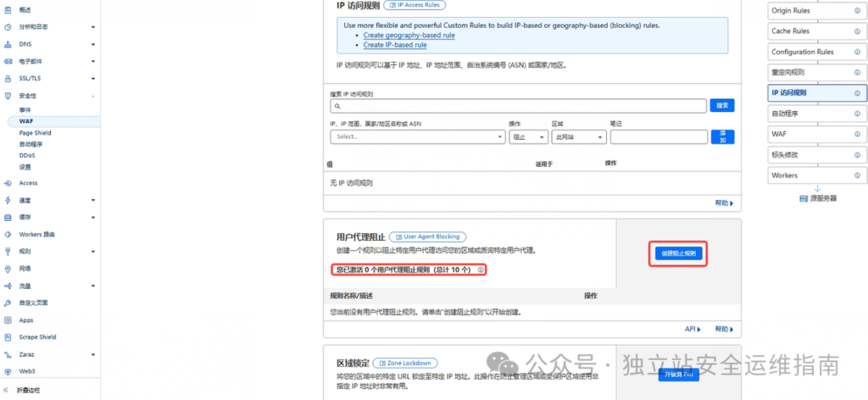This screenshot has height=400, width=868.
Task: Expand the 流量 sidebar arrow
Action: [93, 286]
